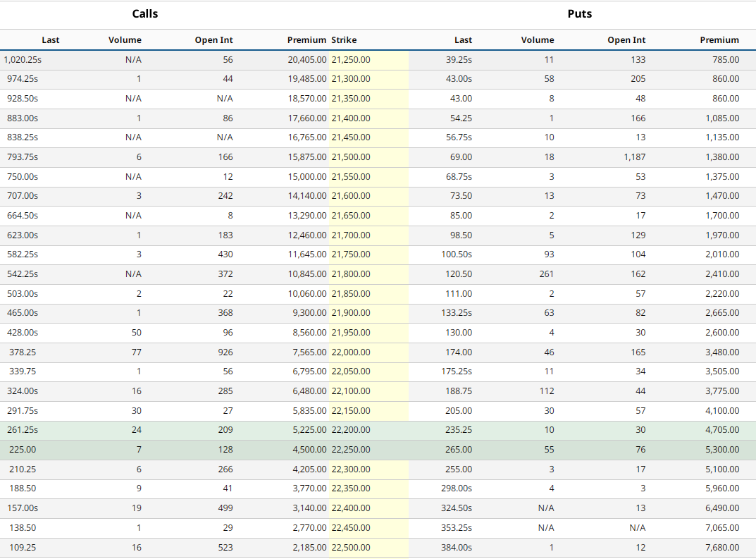
Task: Click the Calls Last column header
Action: tap(50, 40)
